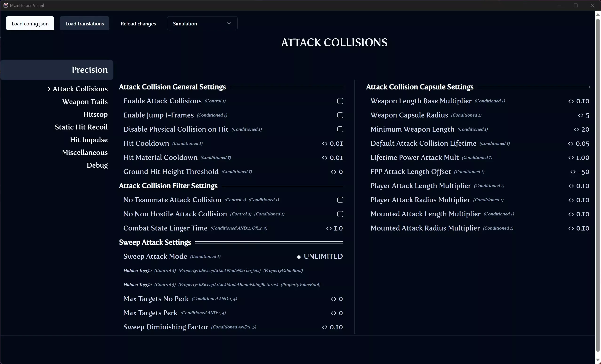Toggle the Enable Jump I-Frames checkbox
This screenshot has height=364, width=601.
(x=340, y=115)
